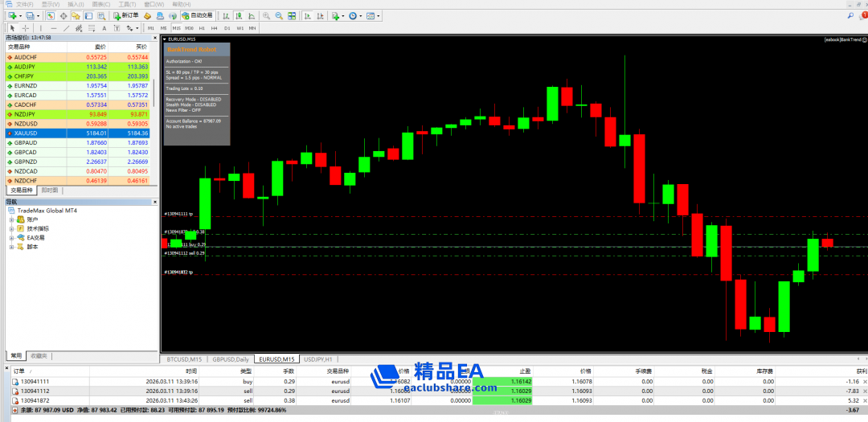Screen dimensions: 868x422
Task: Select the text label 'A' tool
Action: coord(105,28)
